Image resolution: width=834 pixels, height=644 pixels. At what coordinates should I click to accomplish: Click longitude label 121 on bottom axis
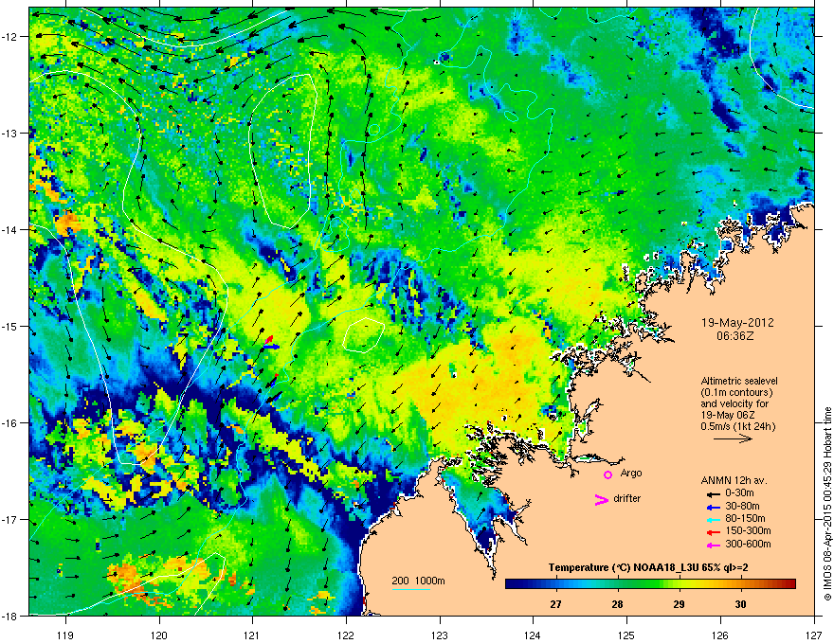(252, 635)
